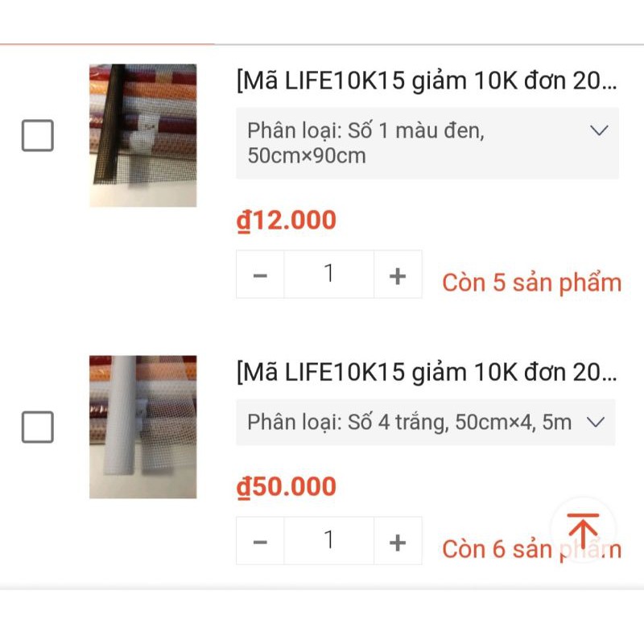Expand the 'Số 1 màu đen' variation dropdown
This screenshot has width=644, height=644.
click(x=427, y=142)
